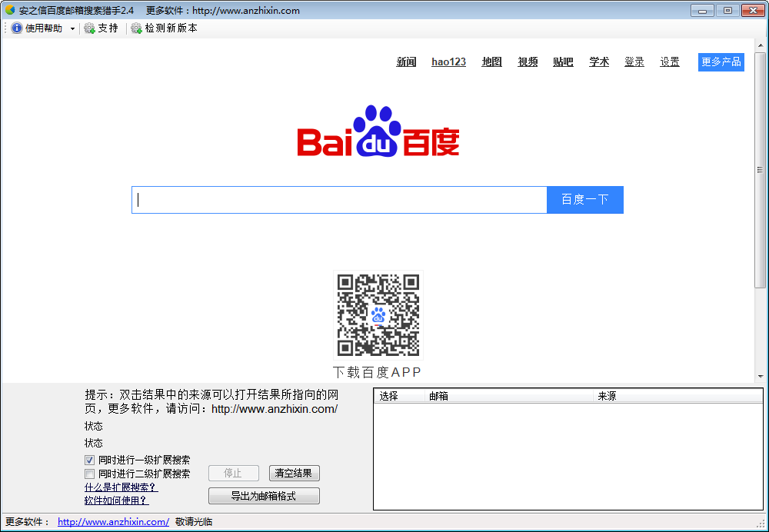769x532 pixels.
Task: Click the blue info icon for 使用帮助
Action: tap(17, 28)
